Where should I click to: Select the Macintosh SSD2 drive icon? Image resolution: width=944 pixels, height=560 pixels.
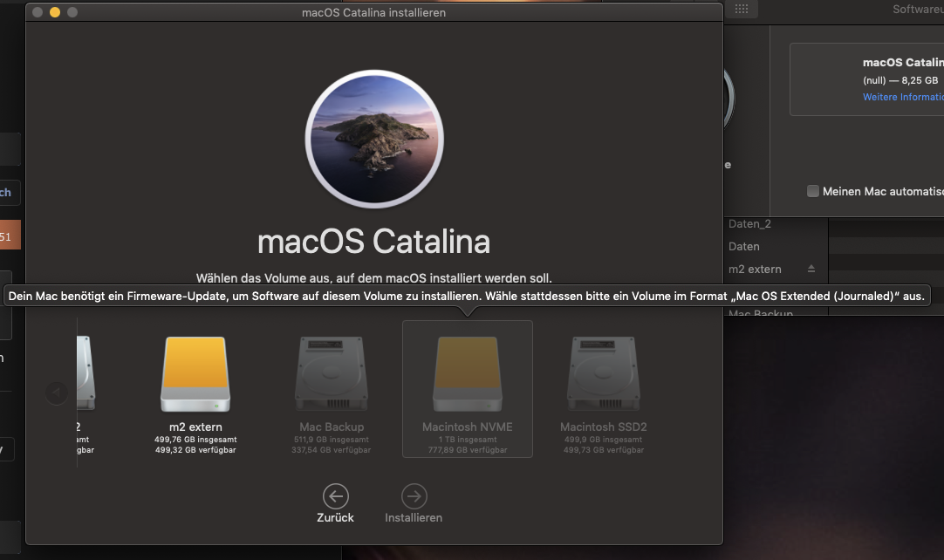603,374
